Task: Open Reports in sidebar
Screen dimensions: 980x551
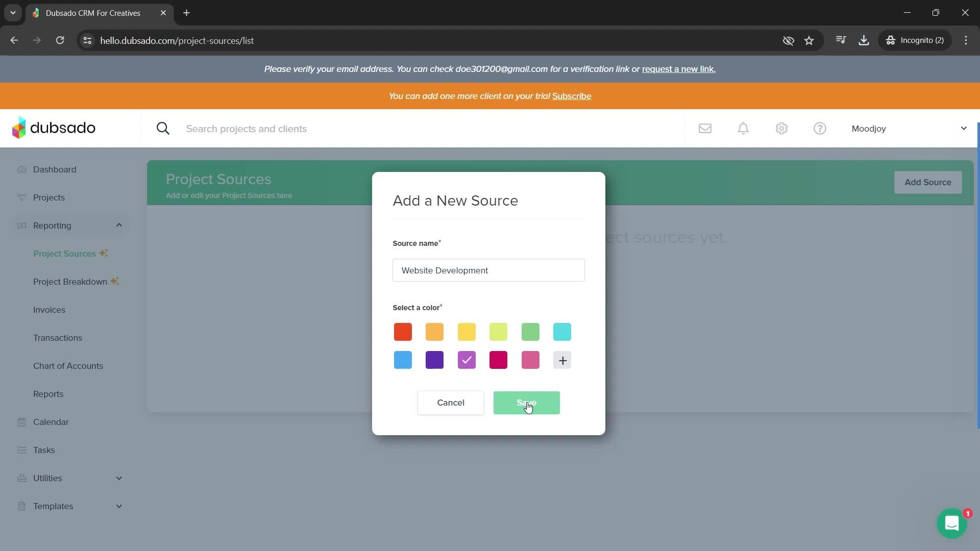Action: pos(48,394)
